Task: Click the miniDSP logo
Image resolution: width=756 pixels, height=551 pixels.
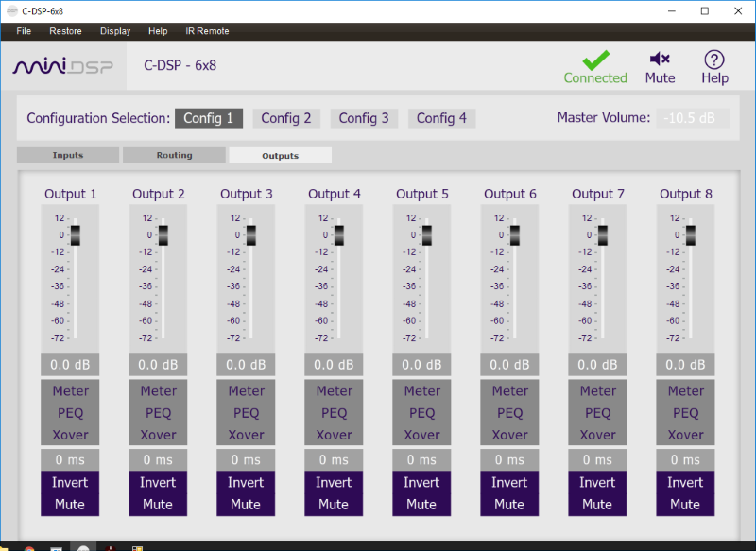Action: (x=63, y=66)
